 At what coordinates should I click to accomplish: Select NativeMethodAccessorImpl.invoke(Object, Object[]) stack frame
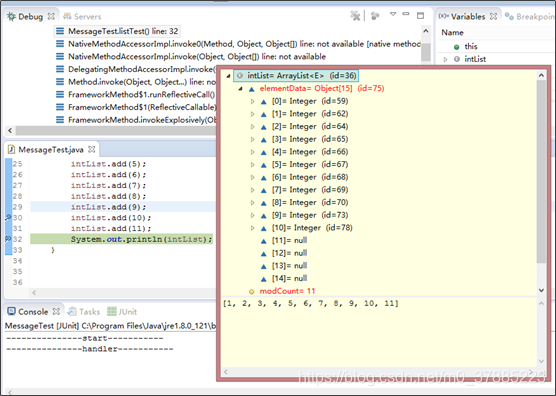coord(191,57)
